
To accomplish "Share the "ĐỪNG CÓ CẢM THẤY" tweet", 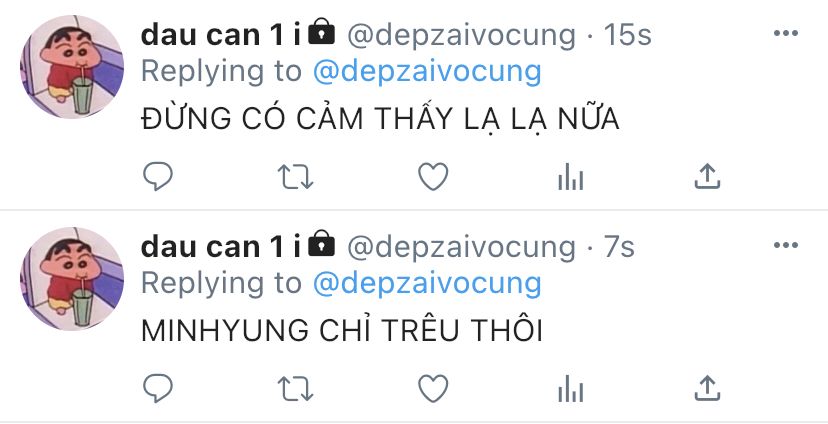I will point(708,176).
